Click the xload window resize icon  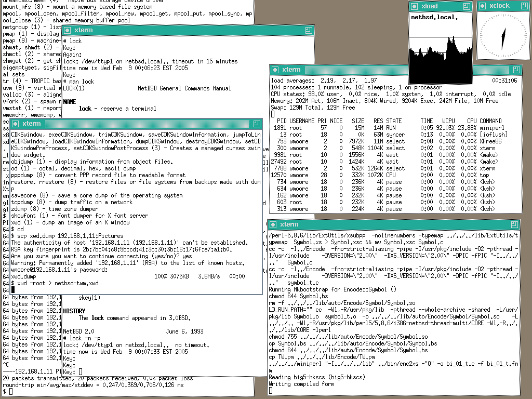tap(467, 6)
